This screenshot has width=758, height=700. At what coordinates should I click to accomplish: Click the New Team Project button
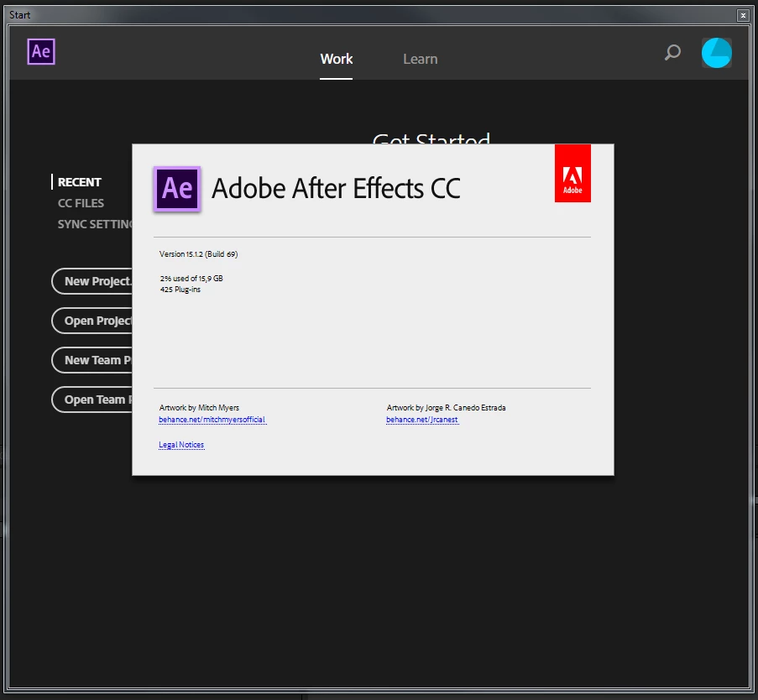click(x=91, y=360)
